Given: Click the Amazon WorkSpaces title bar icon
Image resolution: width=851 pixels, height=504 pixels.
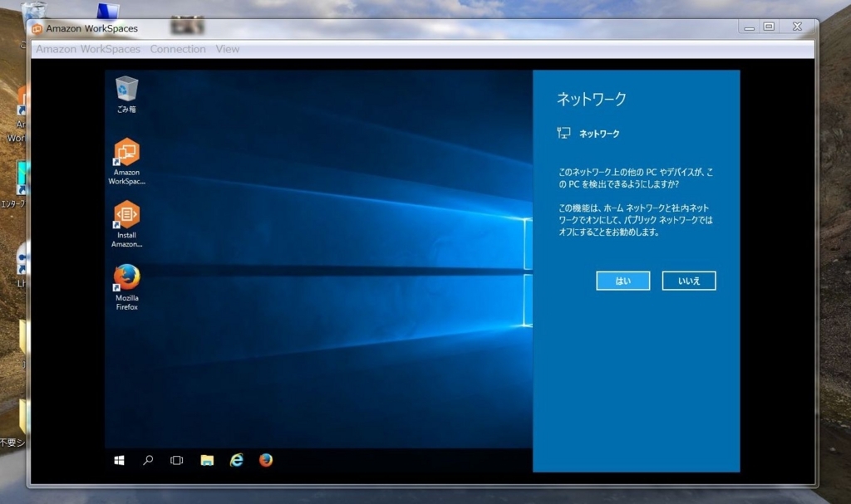Looking at the screenshot, I should tap(37, 29).
